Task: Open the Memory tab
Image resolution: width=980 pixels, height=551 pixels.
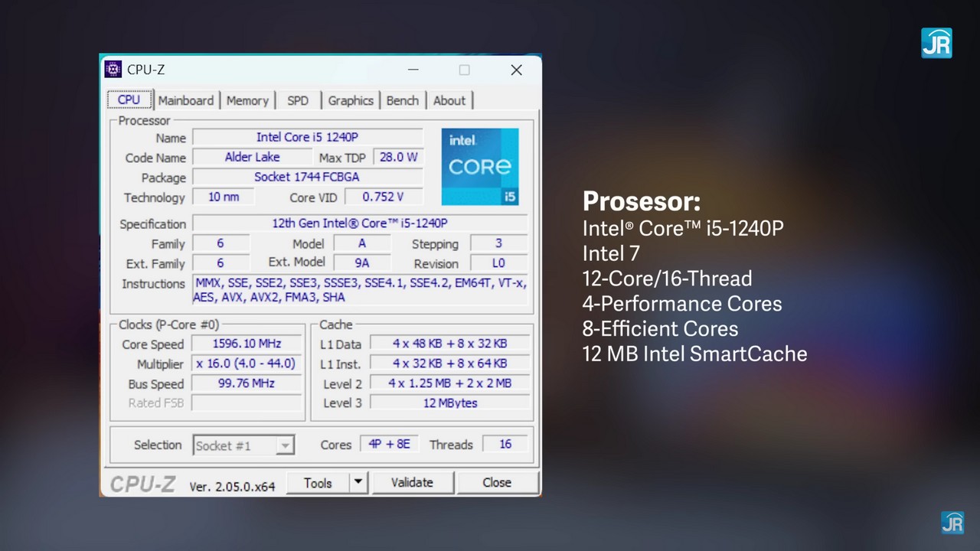Action: pyautogui.click(x=247, y=100)
